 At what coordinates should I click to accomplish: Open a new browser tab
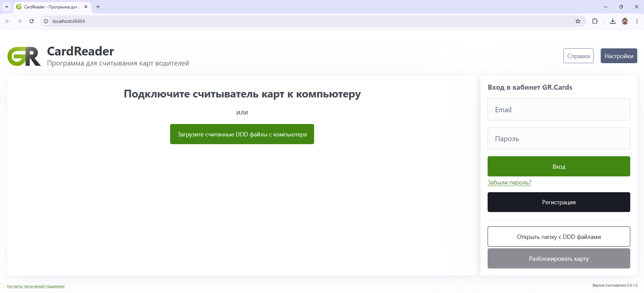pyautogui.click(x=98, y=7)
